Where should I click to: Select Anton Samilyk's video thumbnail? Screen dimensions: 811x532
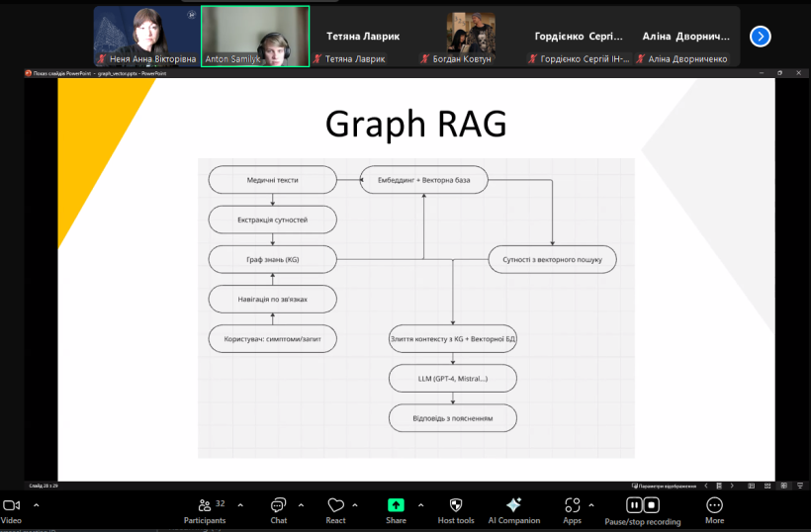[x=255, y=37]
